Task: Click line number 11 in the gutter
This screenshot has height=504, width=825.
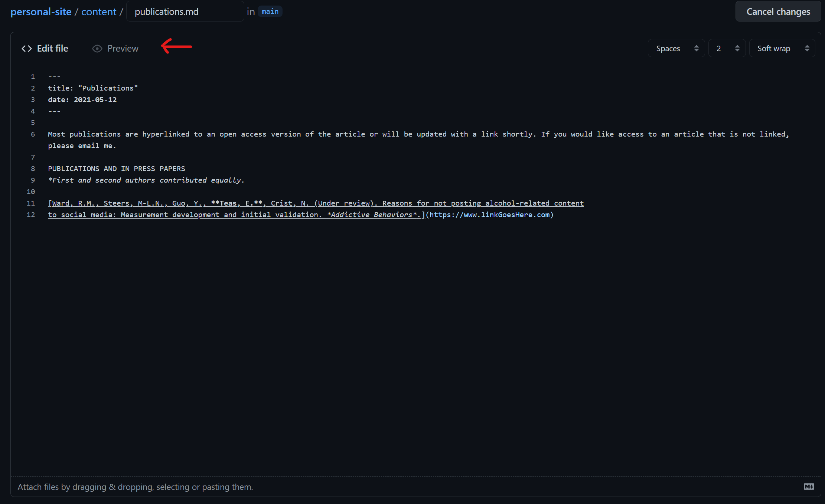Action: (31, 203)
